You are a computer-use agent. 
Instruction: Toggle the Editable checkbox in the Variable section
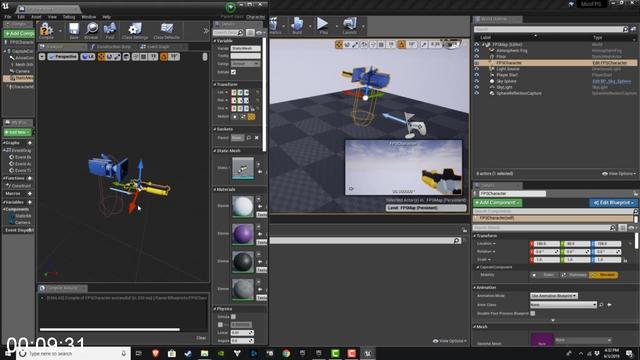pos(233,72)
